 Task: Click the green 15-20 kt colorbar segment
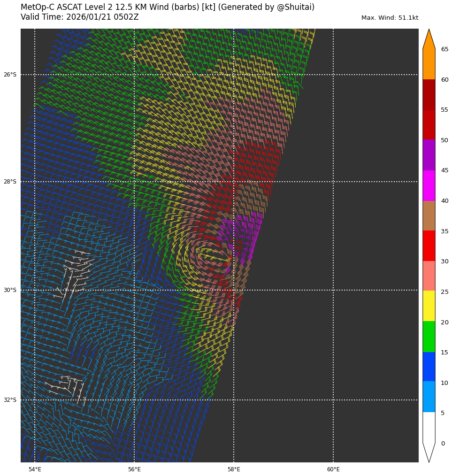click(429, 336)
